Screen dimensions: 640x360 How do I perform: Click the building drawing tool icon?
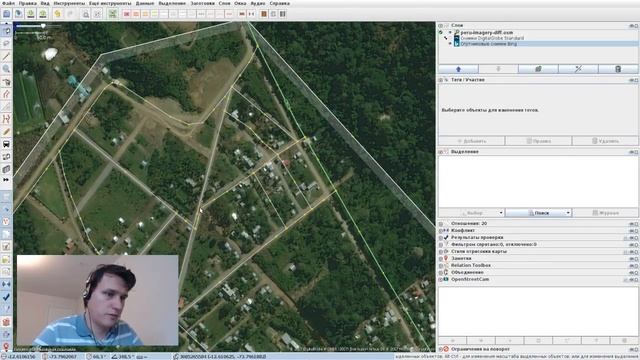point(6,169)
